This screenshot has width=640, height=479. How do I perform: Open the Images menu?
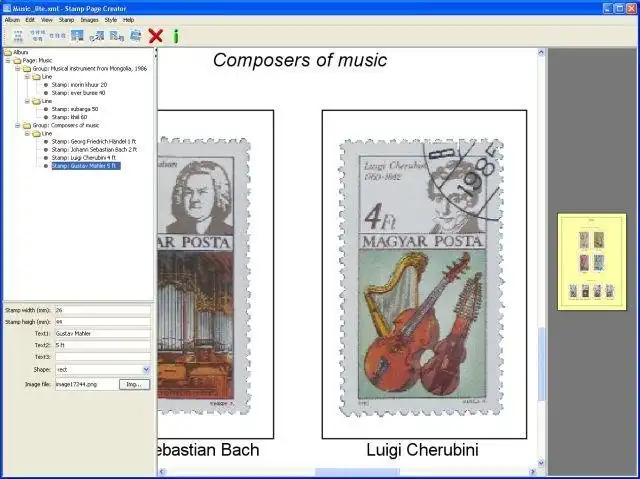[89, 20]
